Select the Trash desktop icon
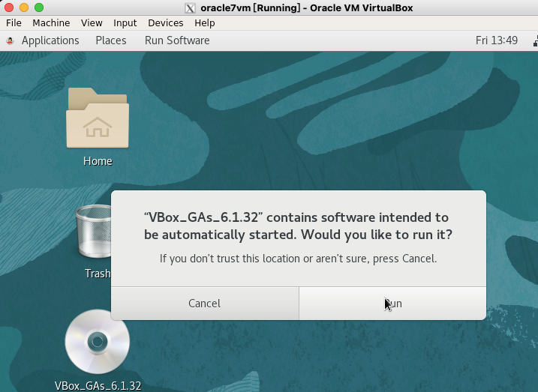Screen dimensions: 538x392 pos(93,231)
